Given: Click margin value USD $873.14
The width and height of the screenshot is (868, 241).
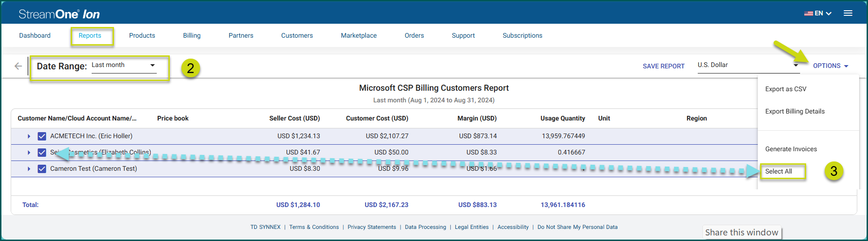Looking at the screenshot, I should 478,136.
